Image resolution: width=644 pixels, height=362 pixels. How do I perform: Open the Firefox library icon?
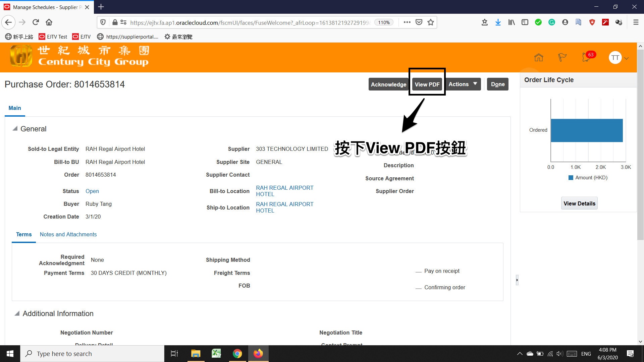512,22
